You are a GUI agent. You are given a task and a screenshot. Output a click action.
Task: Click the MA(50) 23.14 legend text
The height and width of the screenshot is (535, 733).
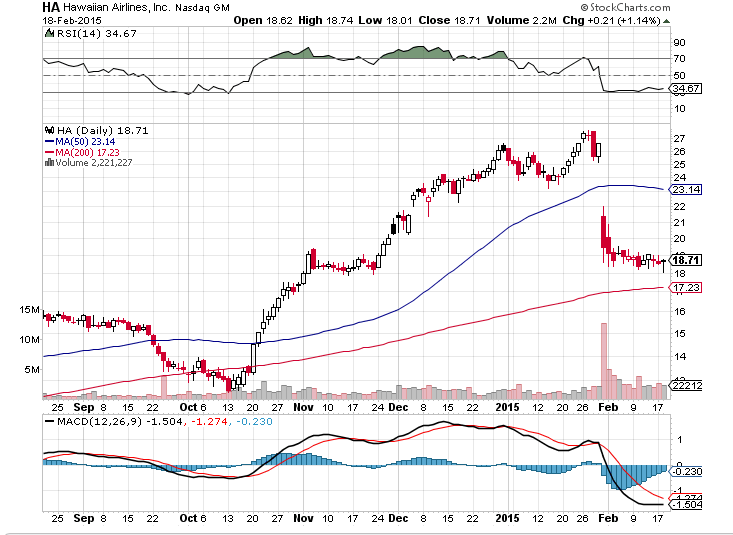click(x=85, y=141)
